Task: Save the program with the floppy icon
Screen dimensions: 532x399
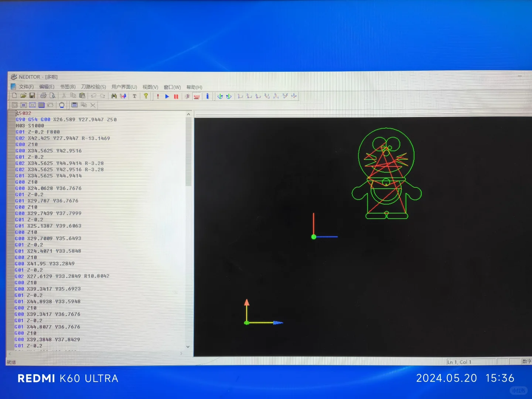Action: (32, 96)
